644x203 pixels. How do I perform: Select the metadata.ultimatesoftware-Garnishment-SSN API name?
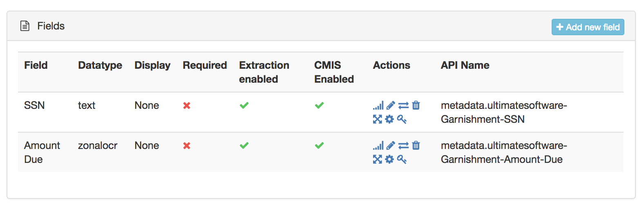(504, 112)
